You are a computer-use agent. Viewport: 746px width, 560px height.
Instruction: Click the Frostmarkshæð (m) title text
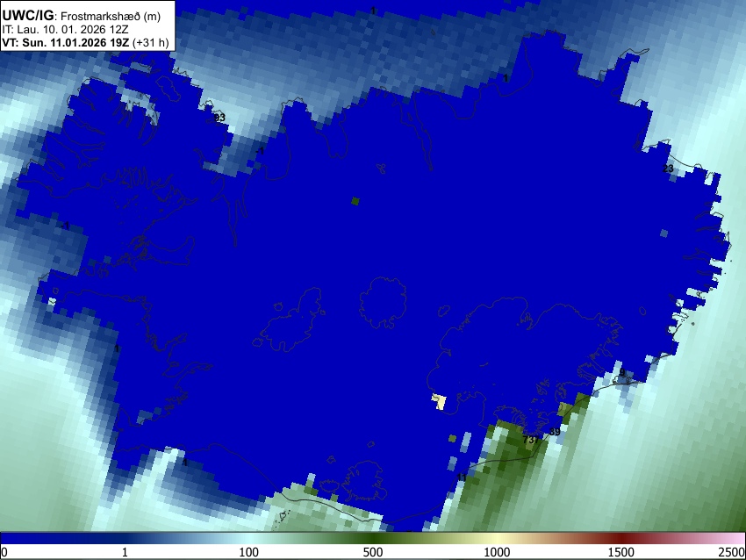pos(111,16)
